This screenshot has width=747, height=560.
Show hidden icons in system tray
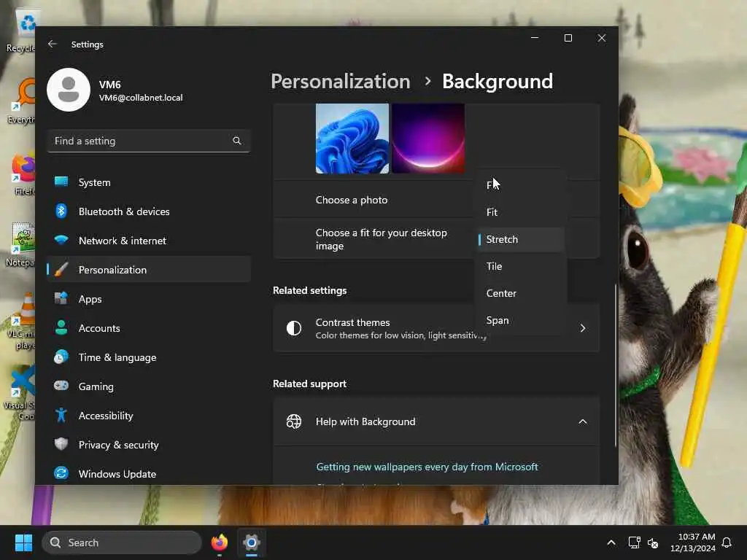point(611,542)
